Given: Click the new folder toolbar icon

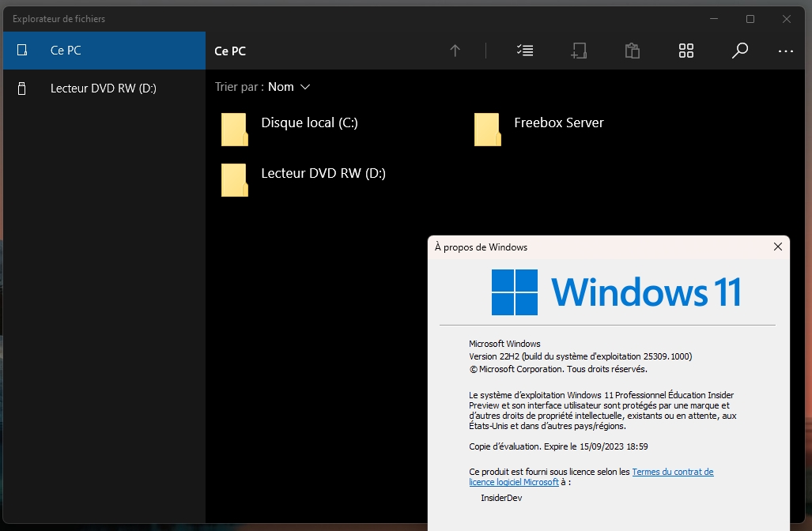Looking at the screenshot, I should [579, 51].
